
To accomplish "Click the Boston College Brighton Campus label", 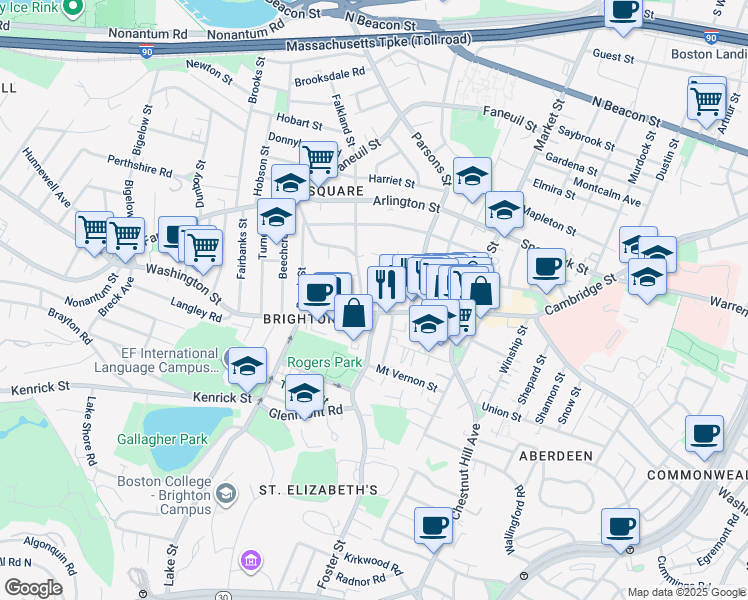I will click(164, 495).
